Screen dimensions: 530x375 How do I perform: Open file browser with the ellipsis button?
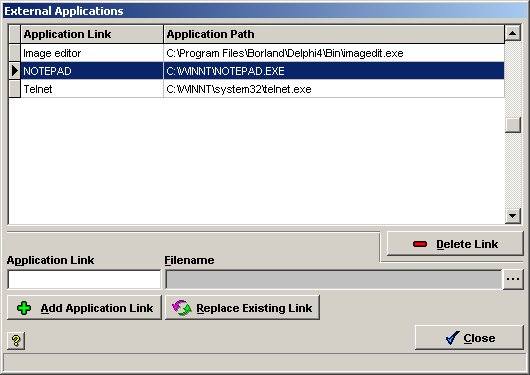pos(513,279)
